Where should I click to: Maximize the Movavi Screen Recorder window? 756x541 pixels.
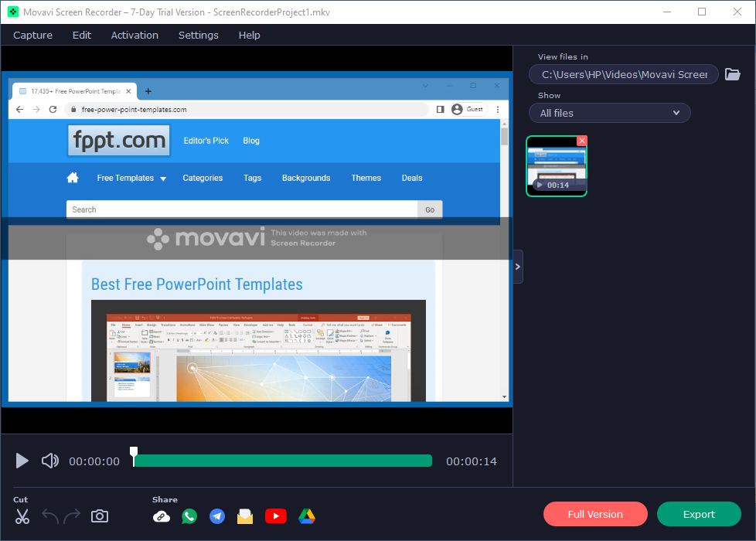tap(702, 12)
